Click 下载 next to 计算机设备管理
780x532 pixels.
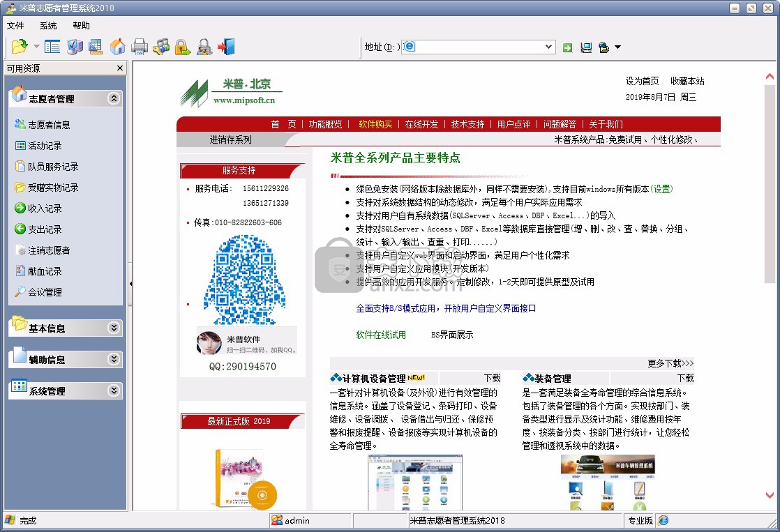point(492,379)
